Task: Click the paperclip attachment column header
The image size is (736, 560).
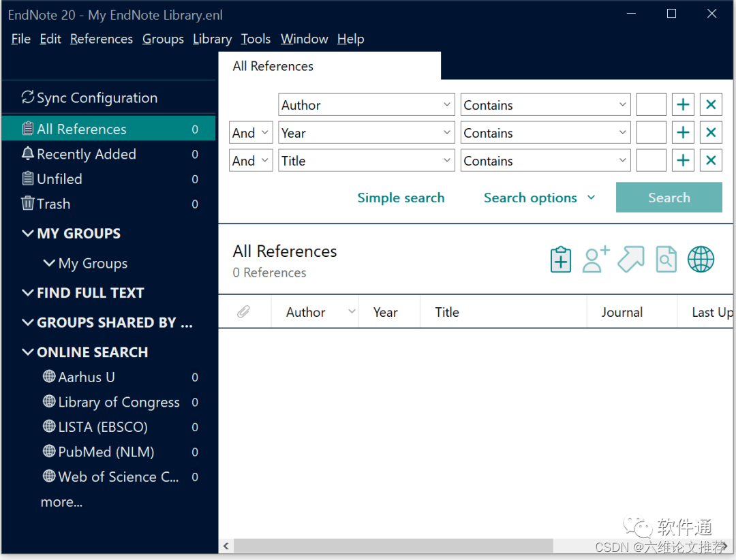Action: click(243, 312)
